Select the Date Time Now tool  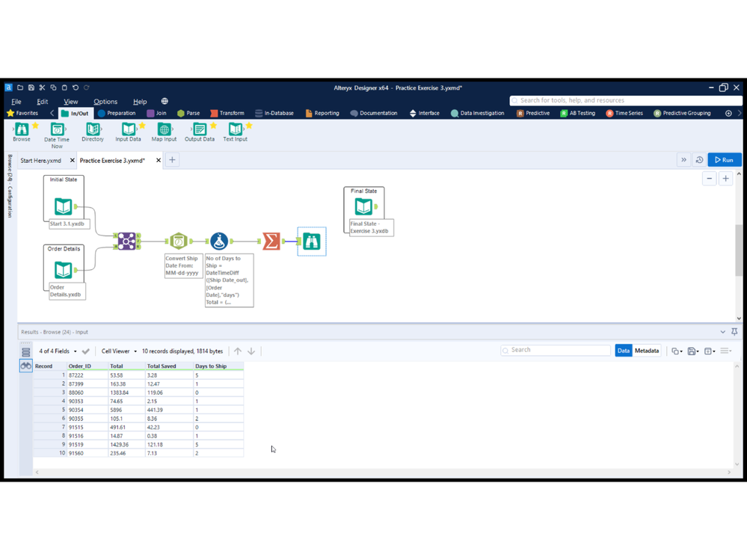(57, 135)
